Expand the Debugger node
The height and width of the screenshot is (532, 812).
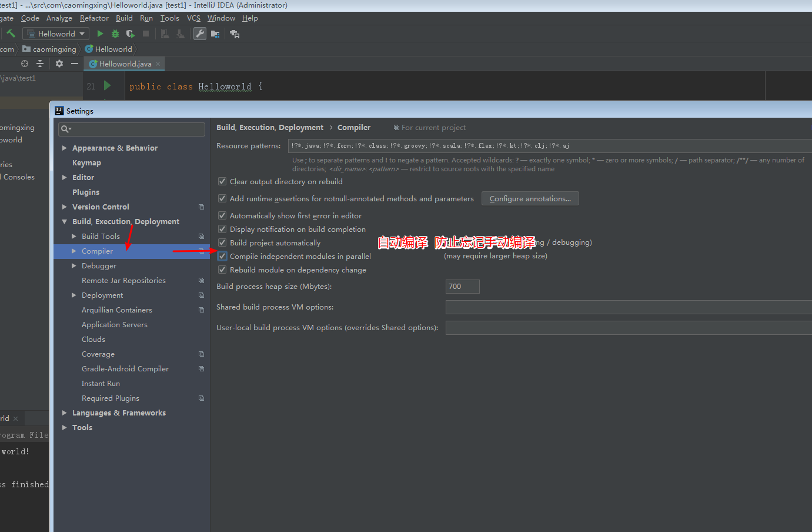(74, 265)
